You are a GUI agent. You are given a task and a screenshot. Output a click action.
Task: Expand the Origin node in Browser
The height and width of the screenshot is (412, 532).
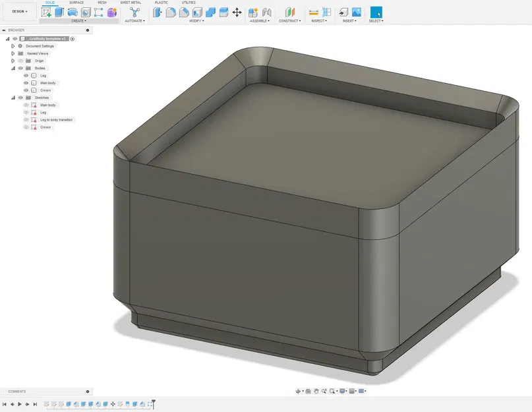[13, 61]
